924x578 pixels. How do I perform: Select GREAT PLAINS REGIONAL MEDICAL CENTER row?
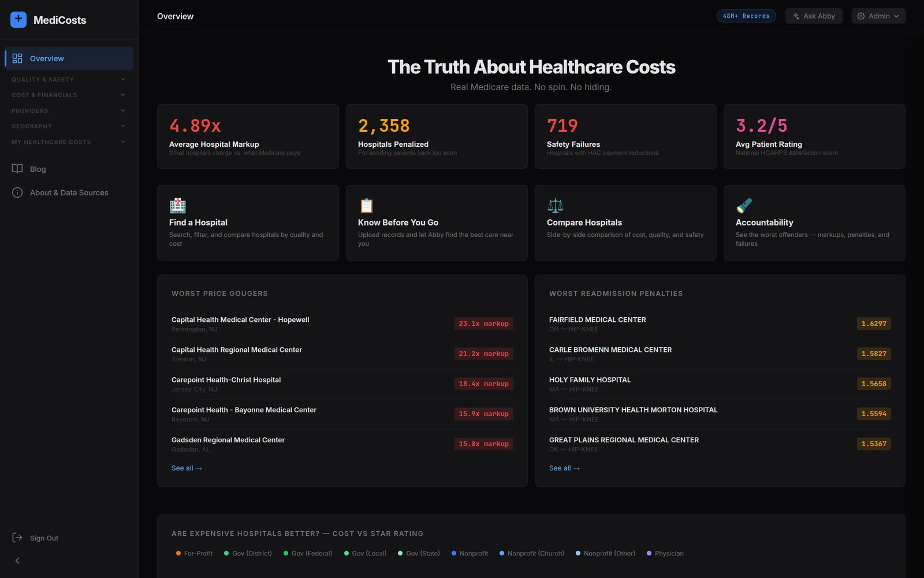point(720,444)
